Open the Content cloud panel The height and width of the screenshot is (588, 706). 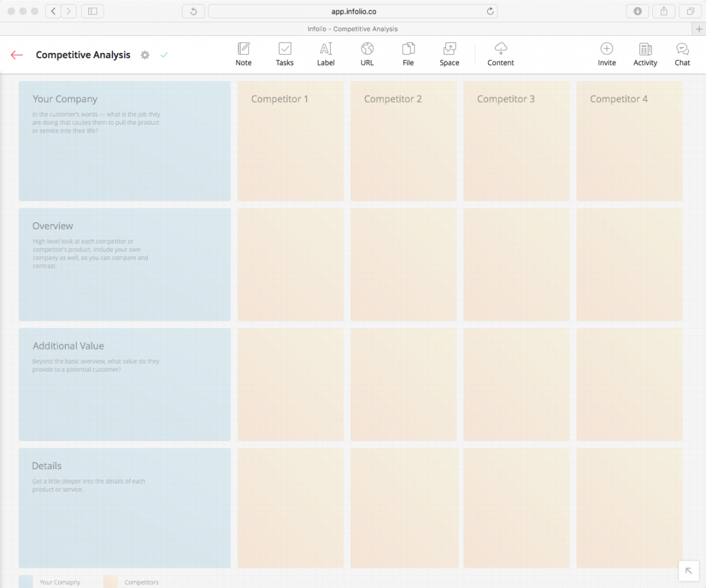(x=501, y=54)
